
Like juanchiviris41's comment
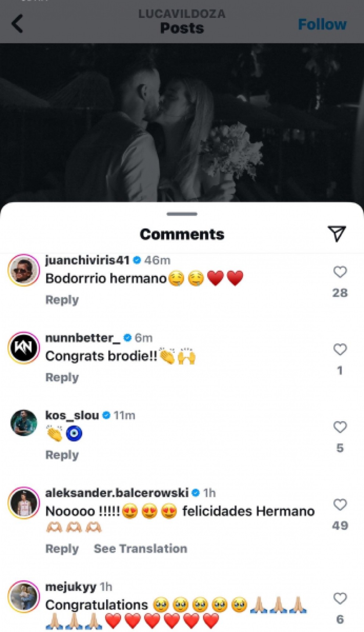pyautogui.click(x=340, y=272)
